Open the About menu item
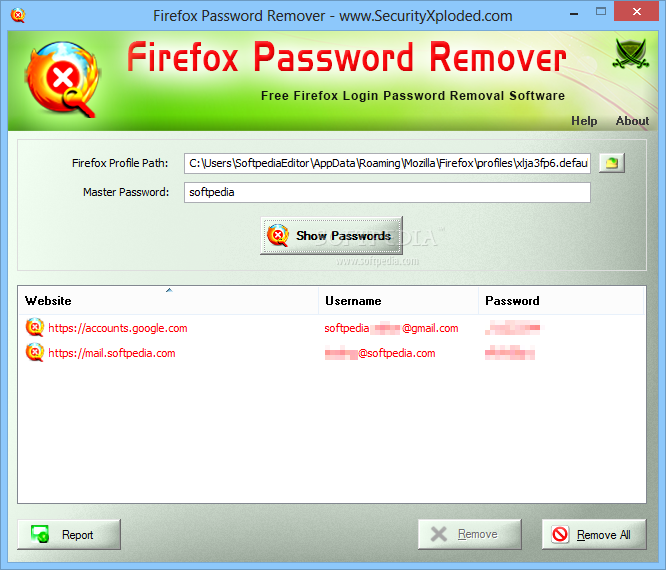Screen dimensions: 666x570 click(632, 121)
